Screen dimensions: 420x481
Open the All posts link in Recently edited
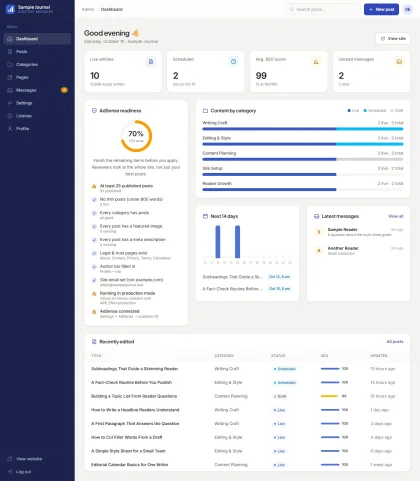pos(395,341)
